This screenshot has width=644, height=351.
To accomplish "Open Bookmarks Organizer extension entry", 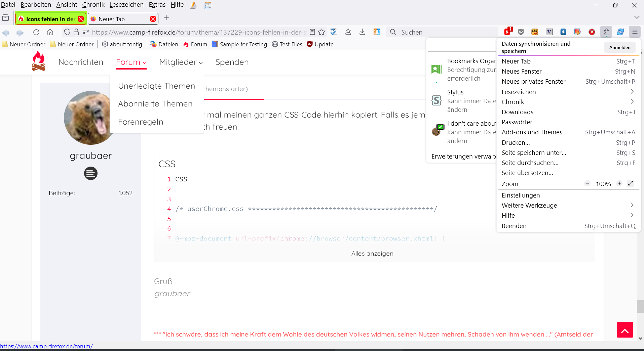I will point(462,70).
